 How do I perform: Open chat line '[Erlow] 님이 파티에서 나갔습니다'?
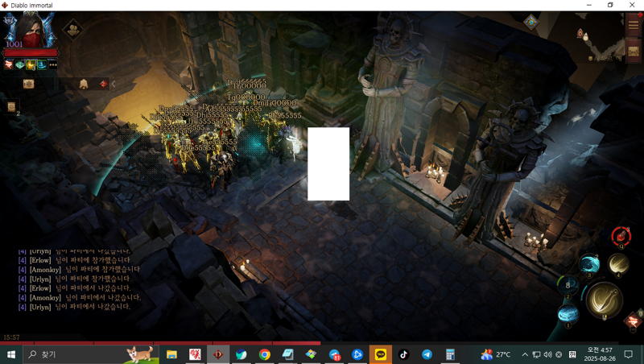pos(74,288)
